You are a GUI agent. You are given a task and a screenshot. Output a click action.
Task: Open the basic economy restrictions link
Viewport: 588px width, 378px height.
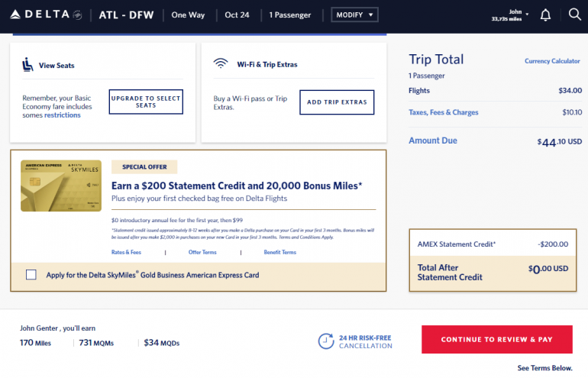[x=62, y=115]
